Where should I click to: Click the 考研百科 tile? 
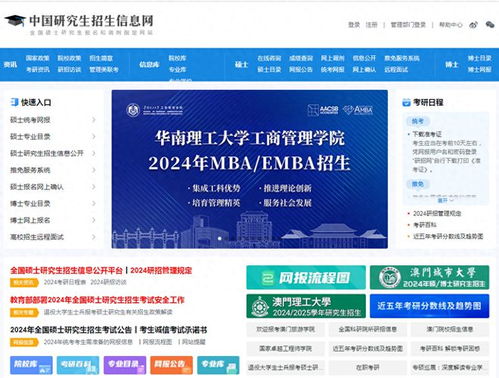[78, 365]
